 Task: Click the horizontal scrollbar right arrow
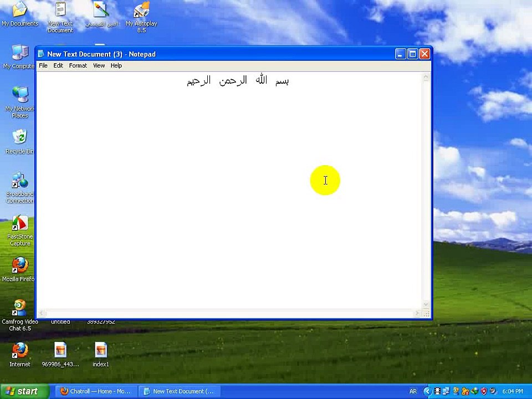417,314
